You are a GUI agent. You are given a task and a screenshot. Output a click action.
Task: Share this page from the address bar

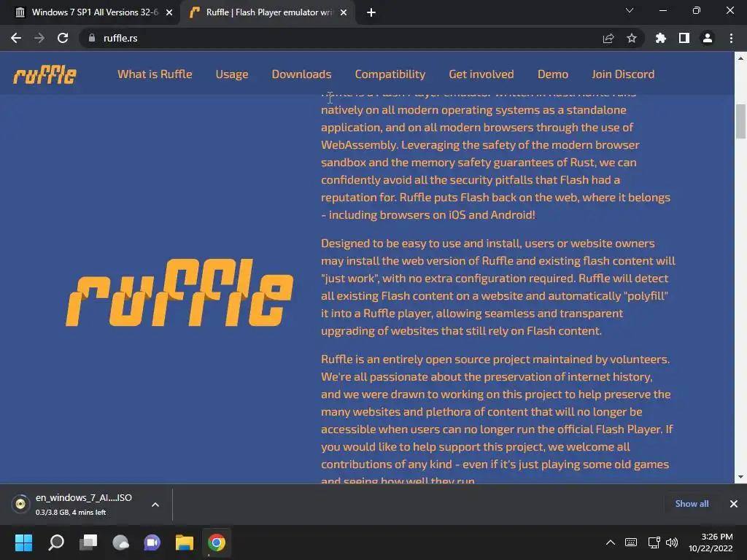tap(608, 38)
